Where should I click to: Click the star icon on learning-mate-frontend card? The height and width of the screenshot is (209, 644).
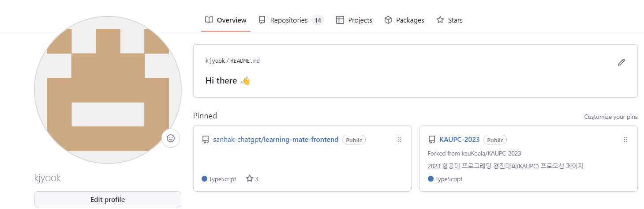click(249, 179)
